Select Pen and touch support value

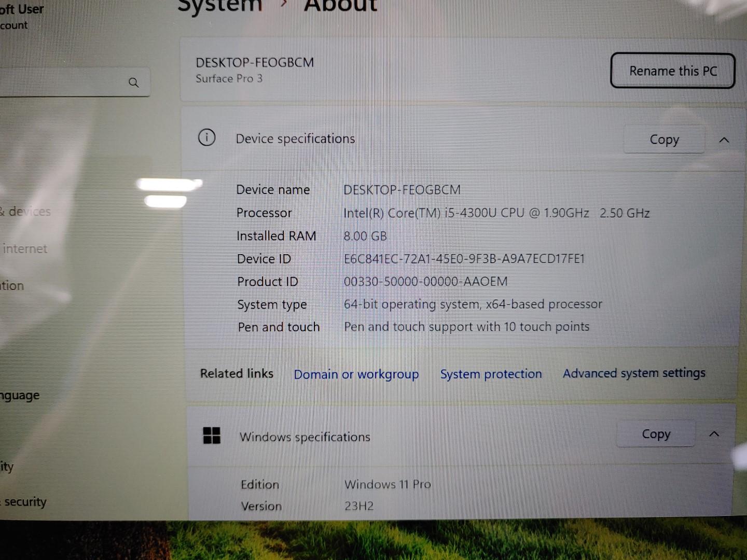[467, 327]
